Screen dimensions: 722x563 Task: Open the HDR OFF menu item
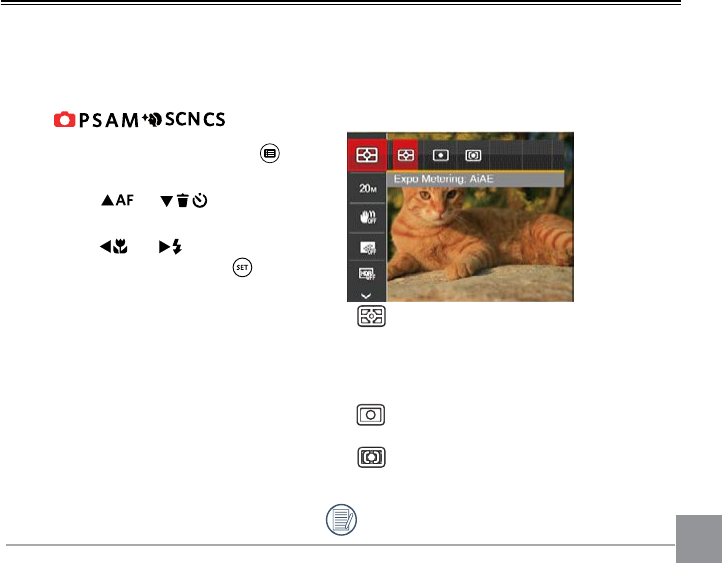point(367,275)
